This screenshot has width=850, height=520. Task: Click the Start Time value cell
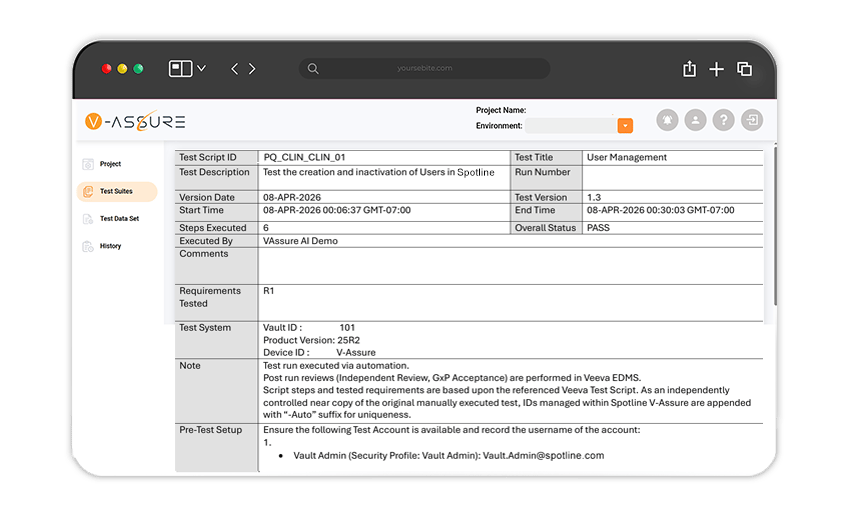click(384, 212)
